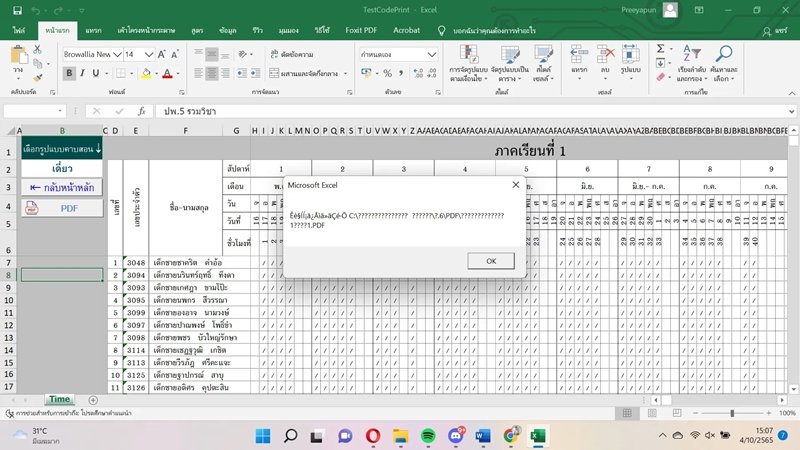The image size is (800, 450).
Task: Click the AutoSum sigma icon
Action: pyautogui.click(x=659, y=48)
